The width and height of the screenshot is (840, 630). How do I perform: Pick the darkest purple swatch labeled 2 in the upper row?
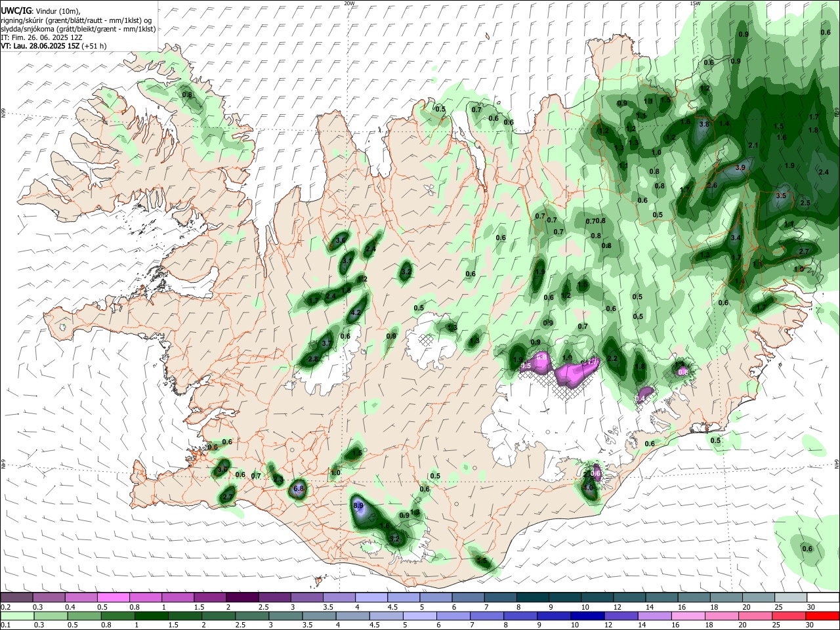[x=242, y=597]
